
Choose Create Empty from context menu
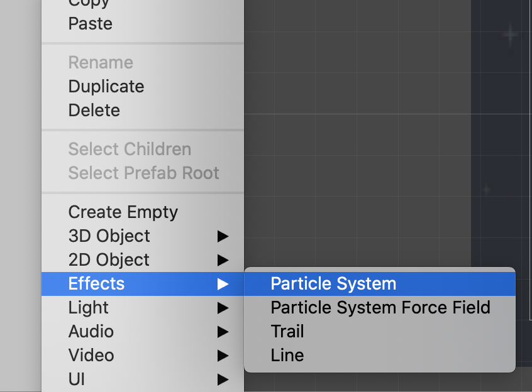coord(123,212)
